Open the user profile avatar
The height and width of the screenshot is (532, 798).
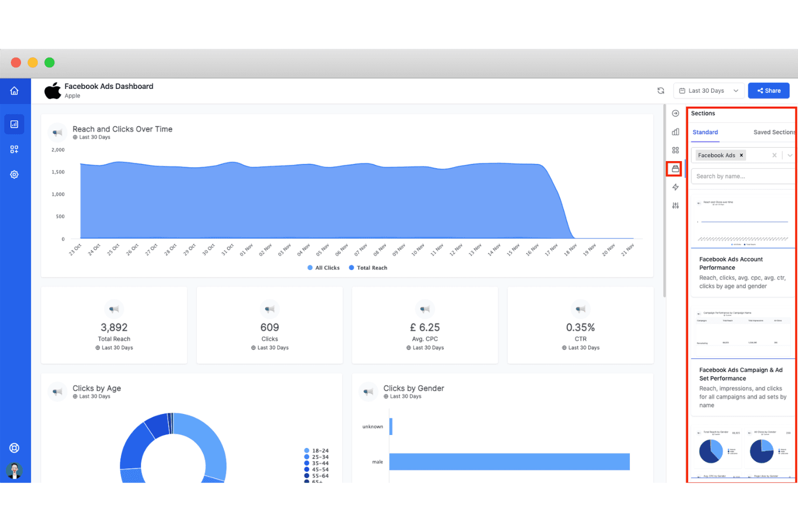point(15,471)
